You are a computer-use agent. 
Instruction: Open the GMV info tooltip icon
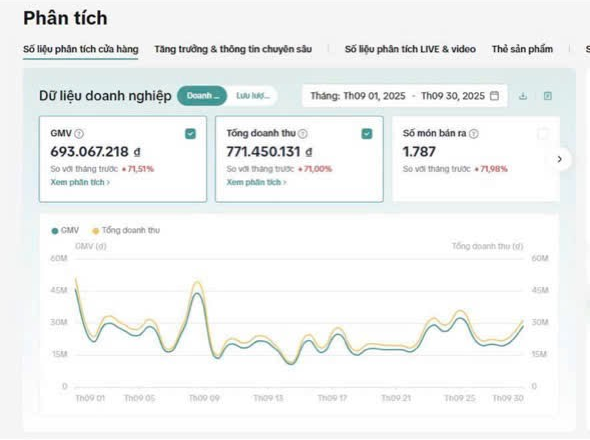pyautogui.click(x=79, y=134)
